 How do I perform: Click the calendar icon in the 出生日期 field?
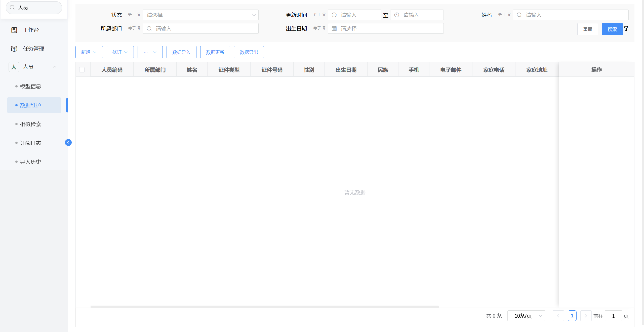pos(334,29)
